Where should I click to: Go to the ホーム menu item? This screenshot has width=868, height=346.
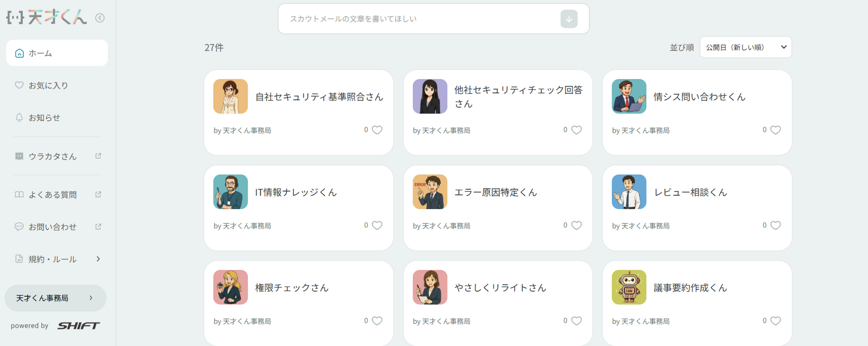(x=57, y=53)
